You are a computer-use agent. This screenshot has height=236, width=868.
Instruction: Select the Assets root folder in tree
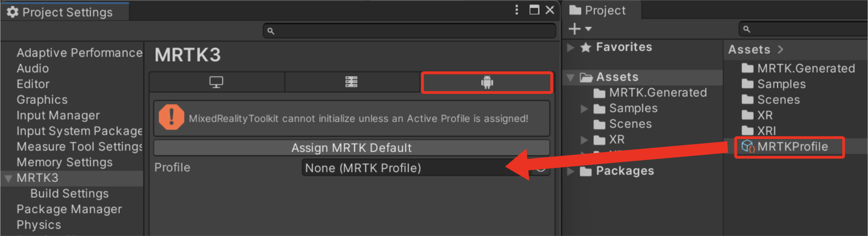pos(617,77)
